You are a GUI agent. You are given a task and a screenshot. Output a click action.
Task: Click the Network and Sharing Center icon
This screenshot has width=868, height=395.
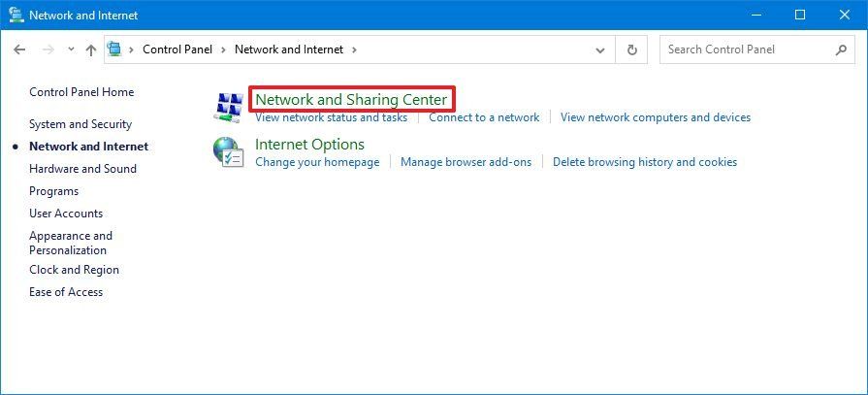coord(228,107)
